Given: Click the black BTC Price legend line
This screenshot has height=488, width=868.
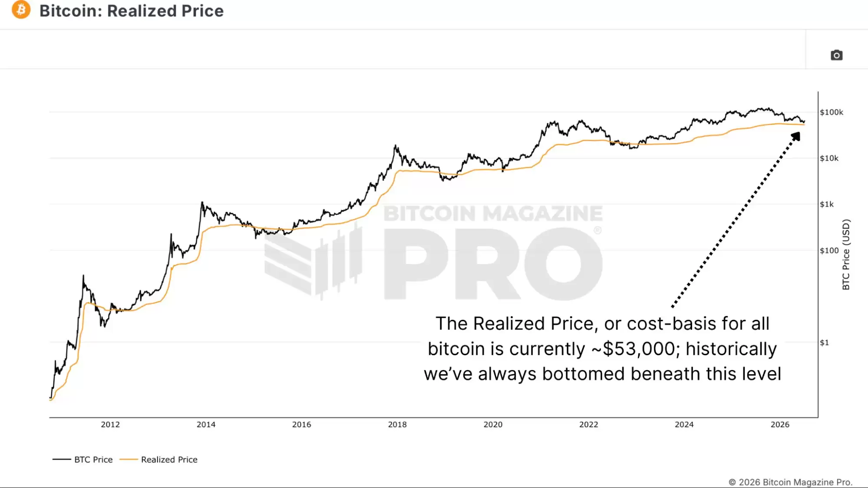Looking at the screenshot, I should pos(62,459).
